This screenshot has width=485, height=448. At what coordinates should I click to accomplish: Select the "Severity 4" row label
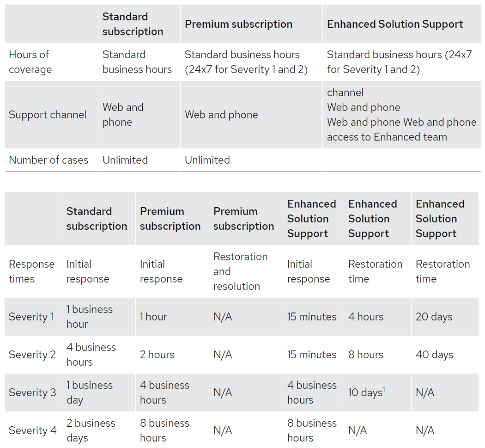tap(32, 430)
